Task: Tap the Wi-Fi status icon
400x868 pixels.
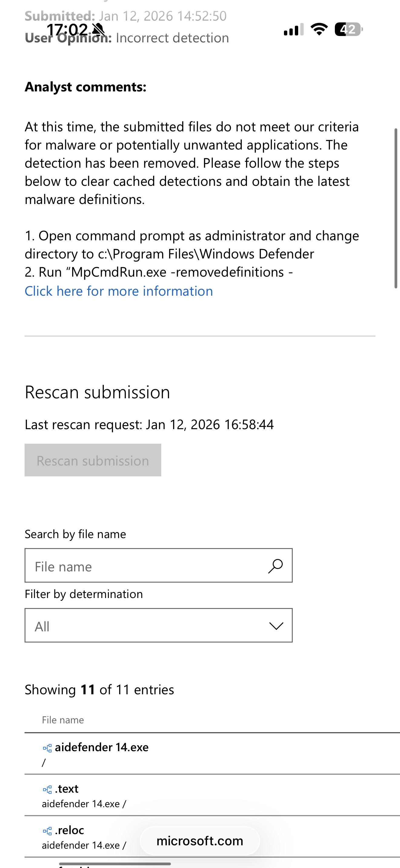Action: [x=319, y=29]
